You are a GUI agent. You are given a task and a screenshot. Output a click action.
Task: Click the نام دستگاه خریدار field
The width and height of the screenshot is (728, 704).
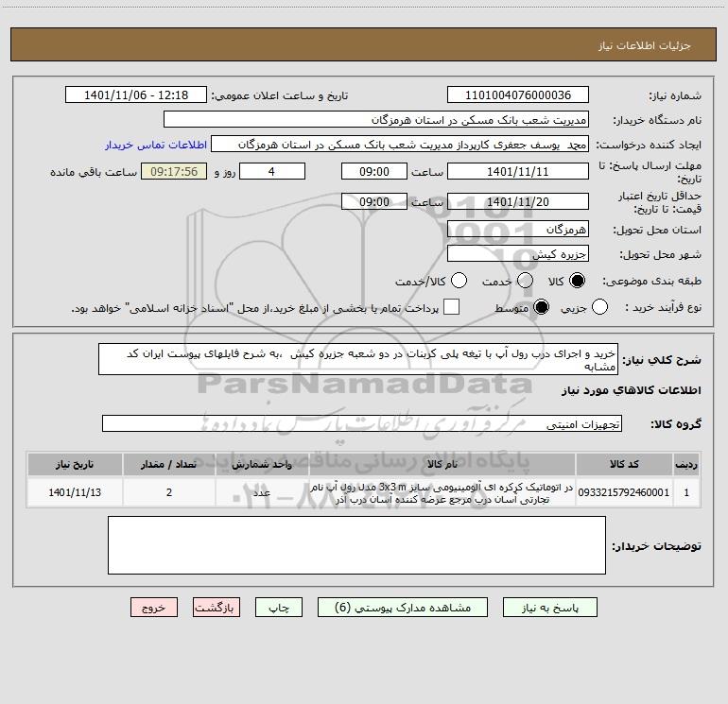[x=376, y=120]
